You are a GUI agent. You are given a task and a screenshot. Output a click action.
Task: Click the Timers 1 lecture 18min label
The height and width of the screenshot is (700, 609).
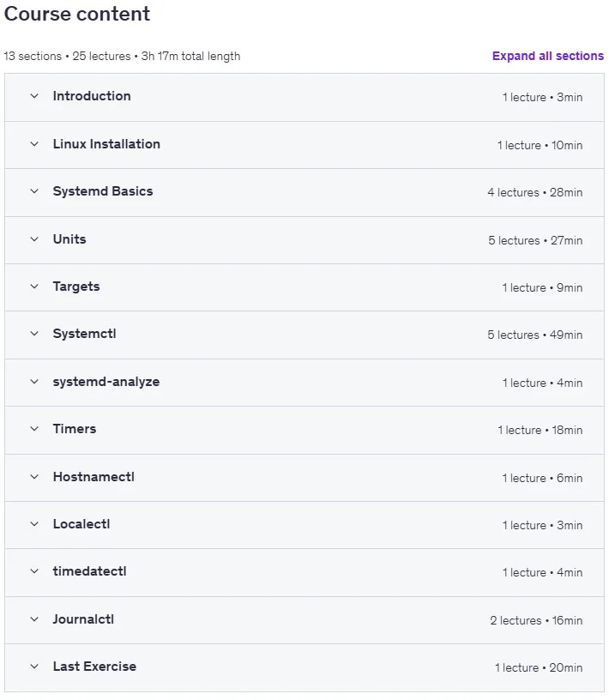coord(540,430)
